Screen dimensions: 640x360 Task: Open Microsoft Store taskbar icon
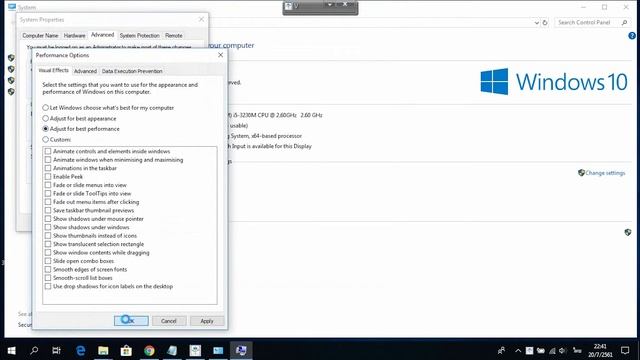pos(126,350)
